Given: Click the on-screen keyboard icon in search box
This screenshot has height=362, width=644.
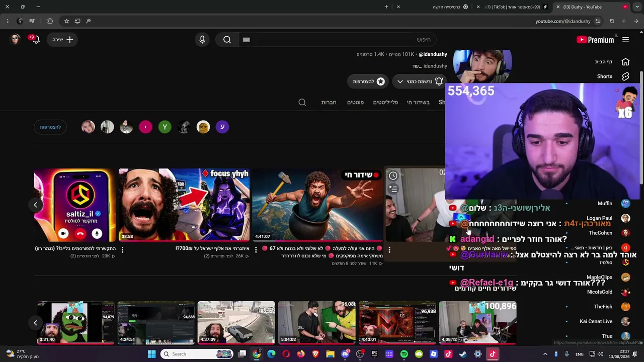Looking at the screenshot, I should pyautogui.click(x=246, y=40).
